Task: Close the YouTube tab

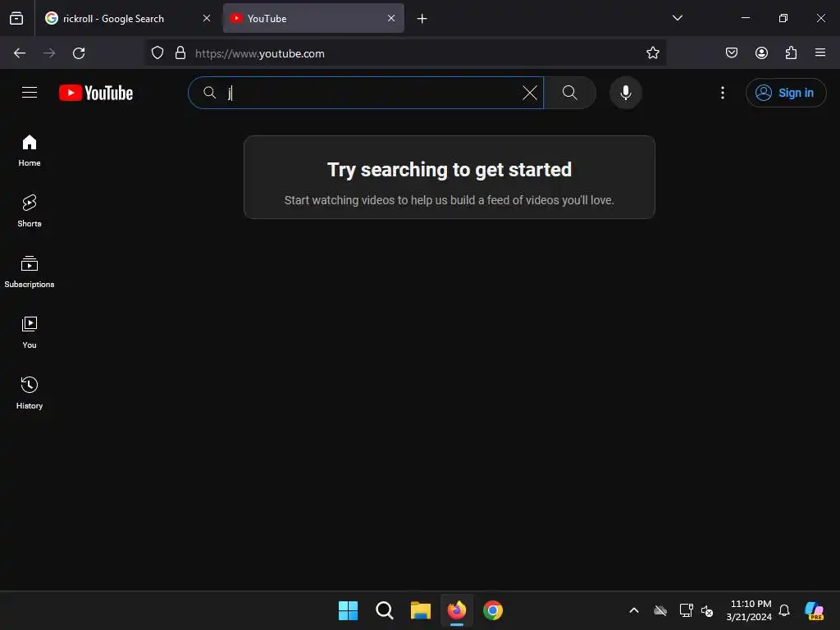Action: click(391, 18)
